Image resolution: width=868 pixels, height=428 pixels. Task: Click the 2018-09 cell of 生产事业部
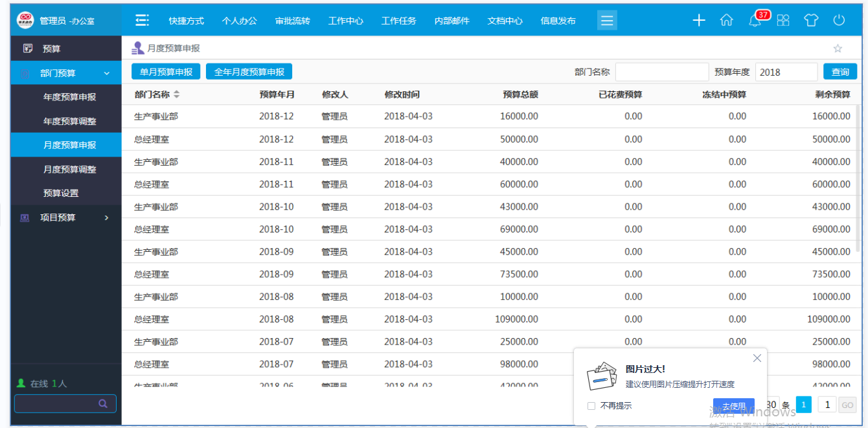pos(276,252)
